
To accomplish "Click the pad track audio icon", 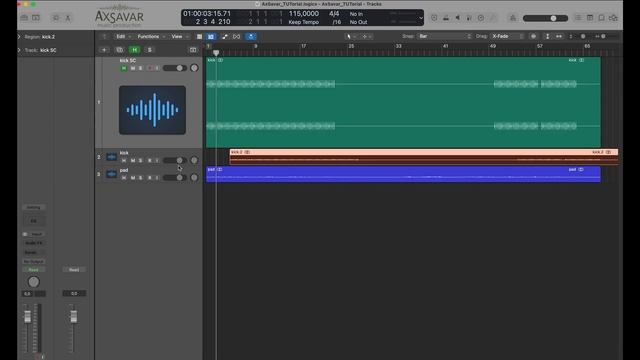I will tap(111, 174).
